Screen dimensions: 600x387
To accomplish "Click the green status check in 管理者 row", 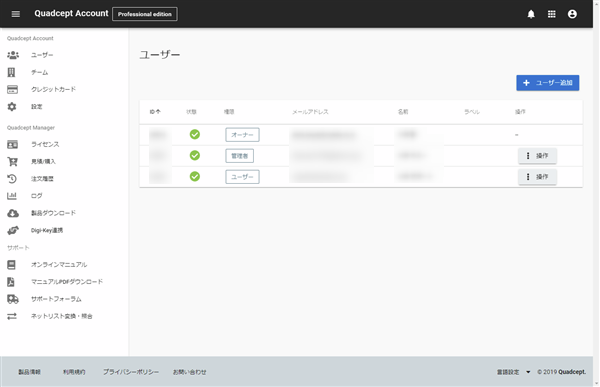I will [x=195, y=155].
